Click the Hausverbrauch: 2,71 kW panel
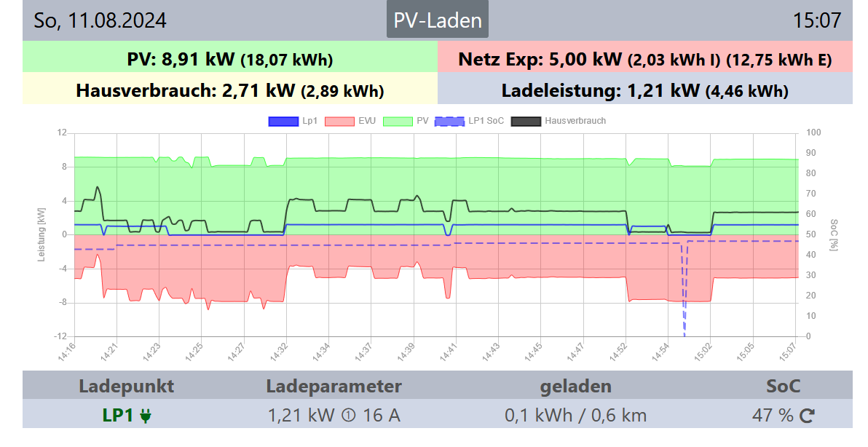 [229, 89]
